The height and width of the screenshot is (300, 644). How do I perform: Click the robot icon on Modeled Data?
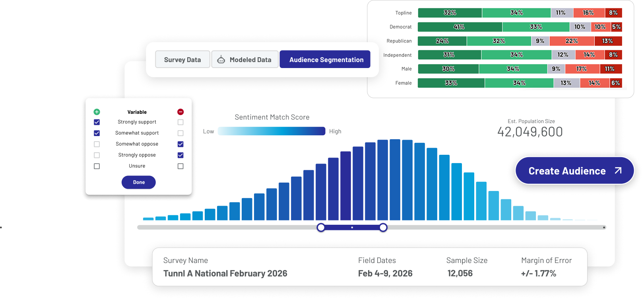pyautogui.click(x=221, y=60)
